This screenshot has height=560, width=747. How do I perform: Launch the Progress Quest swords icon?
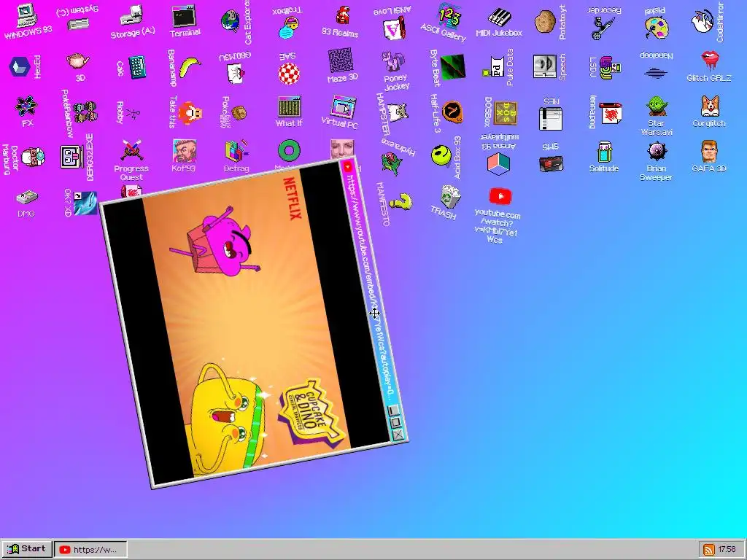tap(131, 150)
